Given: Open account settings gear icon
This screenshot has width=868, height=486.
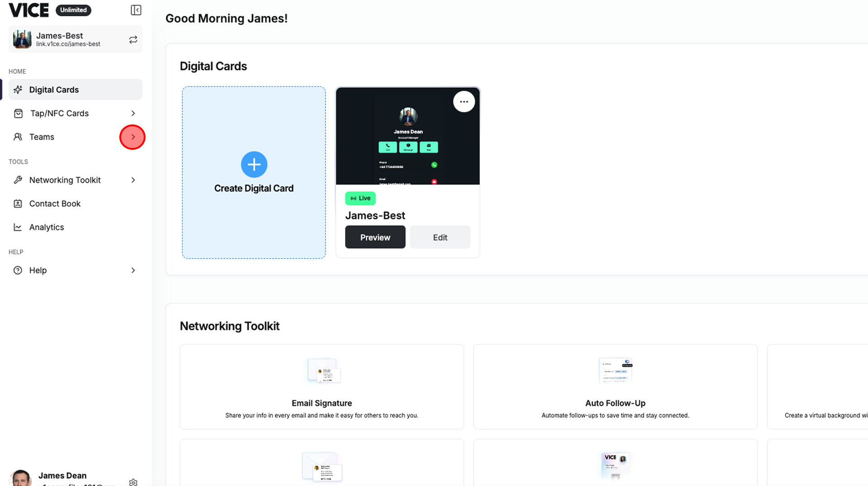Looking at the screenshot, I should pyautogui.click(x=133, y=482).
